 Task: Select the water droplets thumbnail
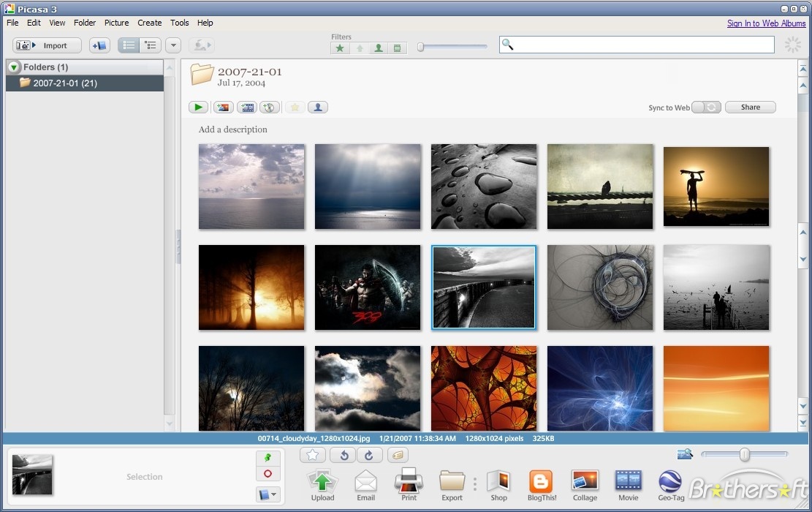[484, 187]
